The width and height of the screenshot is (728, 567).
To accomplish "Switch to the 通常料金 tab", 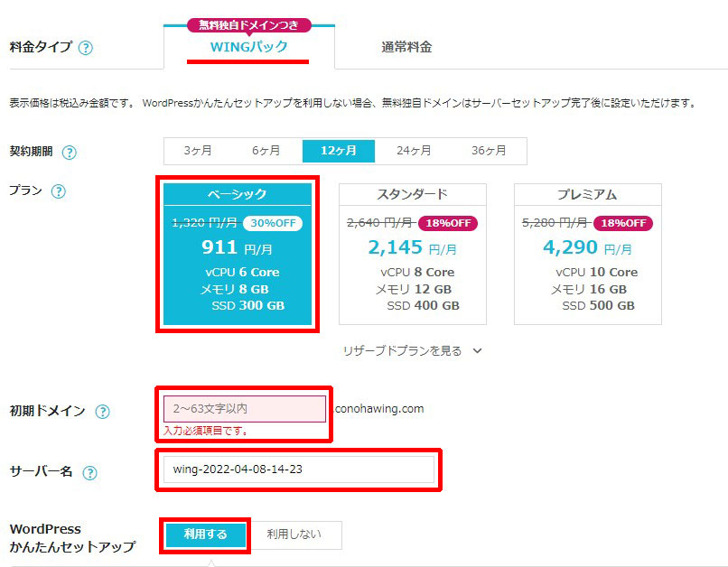I will [x=406, y=47].
